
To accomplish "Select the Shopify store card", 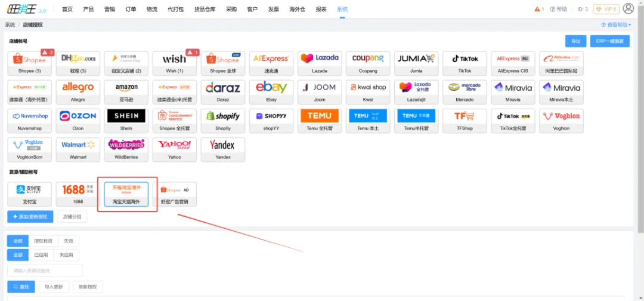I will coord(223,121).
